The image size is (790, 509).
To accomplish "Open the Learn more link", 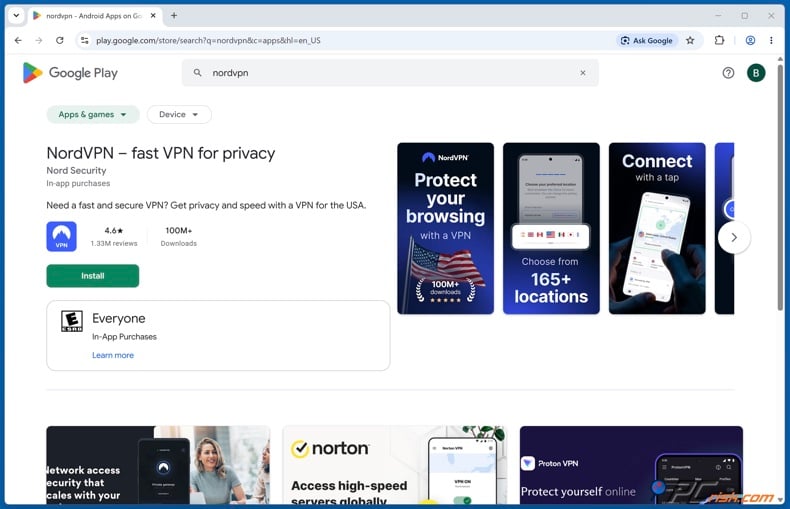I will coord(113,355).
